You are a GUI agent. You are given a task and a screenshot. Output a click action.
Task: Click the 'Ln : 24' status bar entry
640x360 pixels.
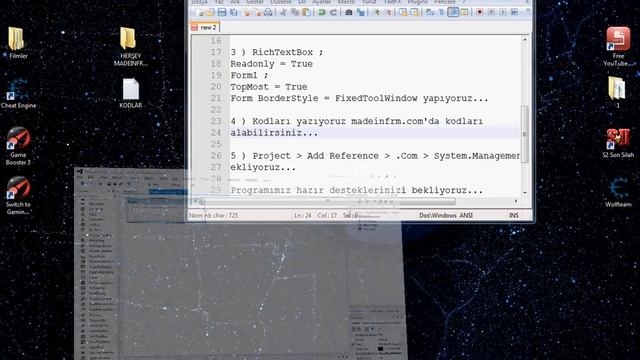[x=303, y=215]
